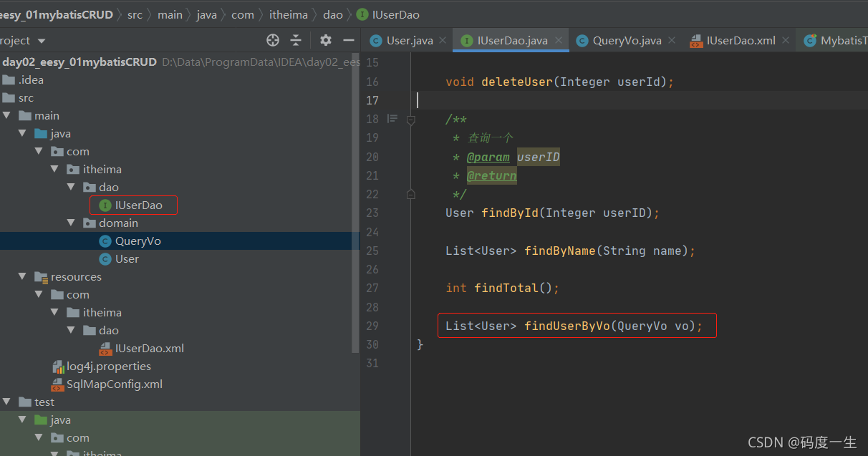Open Project panel settings gear

coord(326,40)
